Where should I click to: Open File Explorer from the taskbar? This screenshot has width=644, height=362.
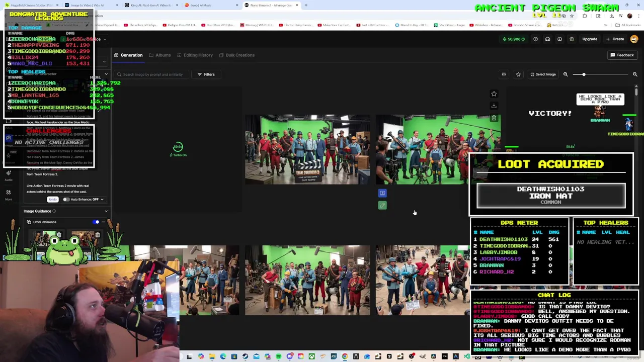point(212,356)
